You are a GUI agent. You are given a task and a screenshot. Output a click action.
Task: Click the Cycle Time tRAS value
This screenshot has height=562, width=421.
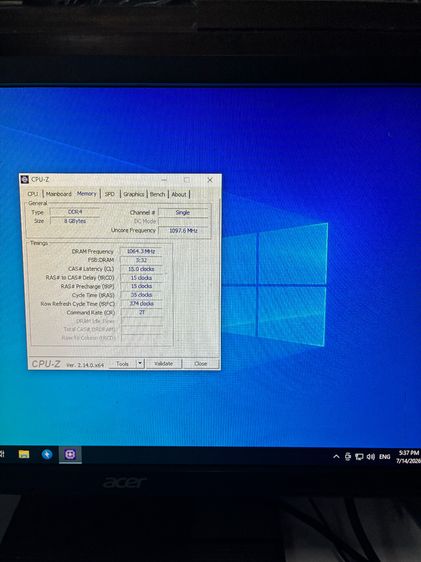[141, 295]
